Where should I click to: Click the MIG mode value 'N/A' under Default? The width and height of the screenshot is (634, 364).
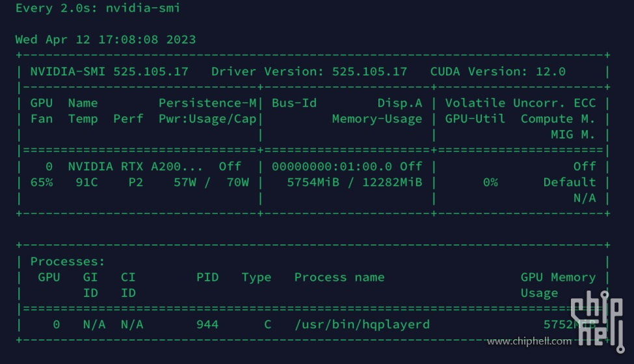[585, 198]
